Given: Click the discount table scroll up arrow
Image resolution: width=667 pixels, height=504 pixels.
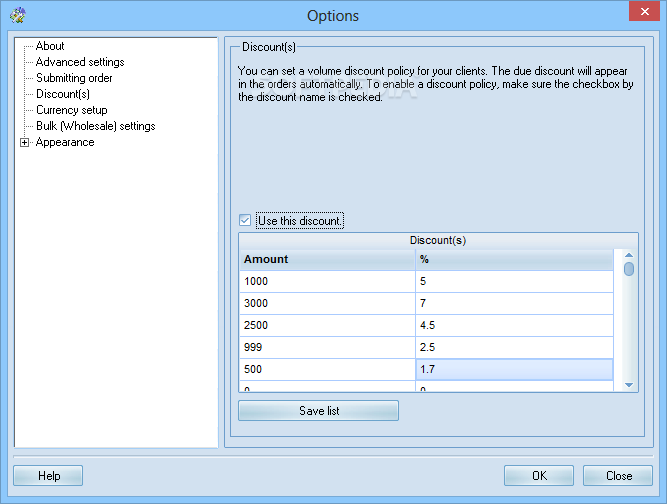Looking at the screenshot, I should click(x=629, y=255).
